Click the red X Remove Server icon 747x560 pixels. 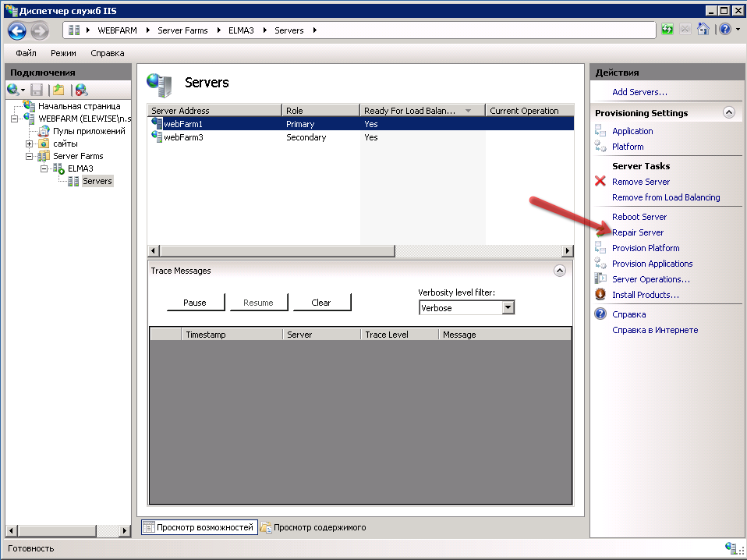tap(600, 182)
